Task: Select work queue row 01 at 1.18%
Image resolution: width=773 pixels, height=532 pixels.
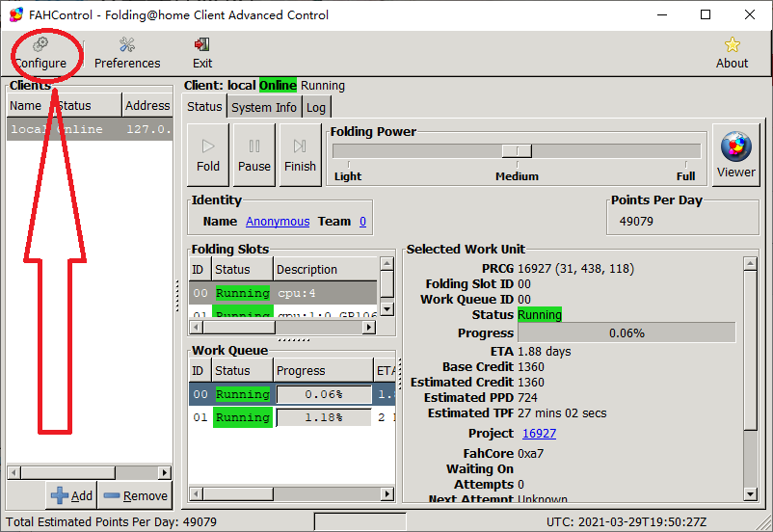Action: click(292, 417)
